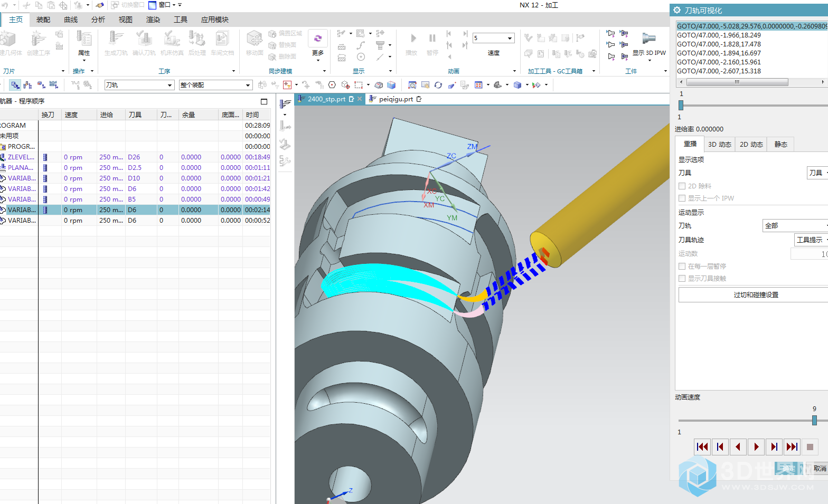Image resolution: width=828 pixels, height=504 pixels.
Task: Expand the 动画 ribbon group arrow
Action: [514, 71]
